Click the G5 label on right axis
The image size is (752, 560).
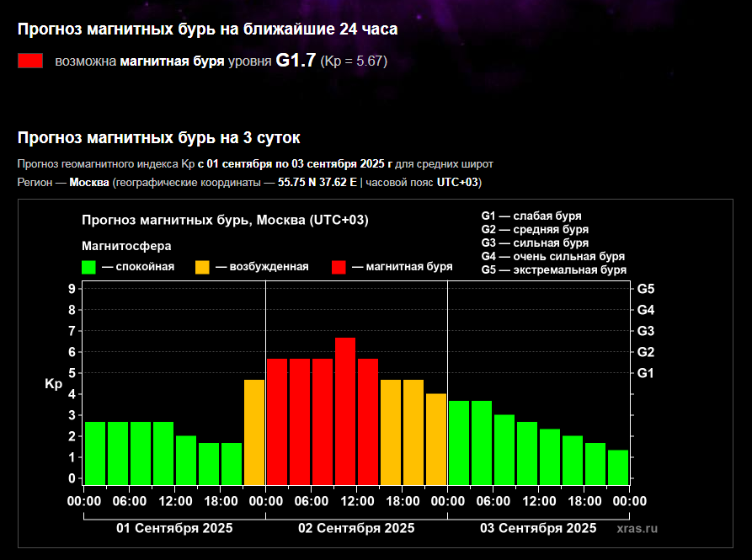point(646,289)
